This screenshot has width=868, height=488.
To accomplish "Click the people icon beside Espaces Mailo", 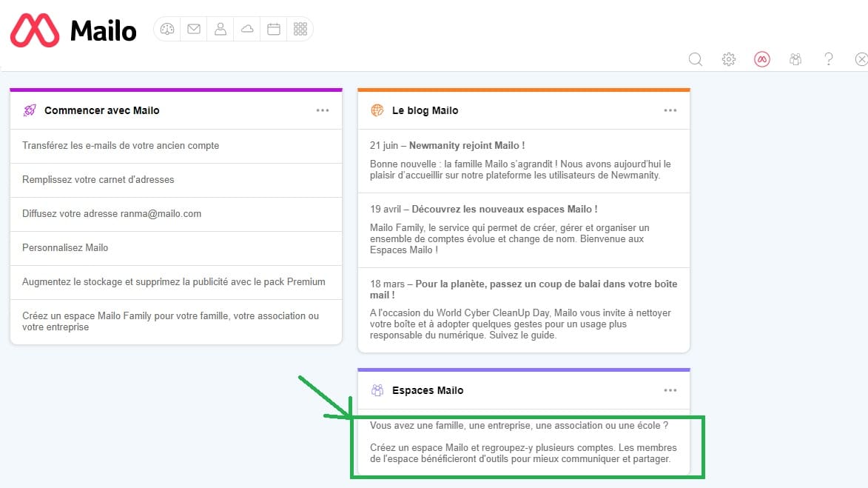I will 377,390.
